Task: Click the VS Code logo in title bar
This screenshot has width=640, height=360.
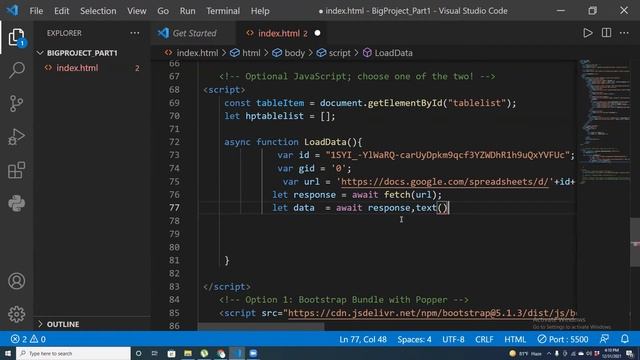Action: tap(12, 10)
